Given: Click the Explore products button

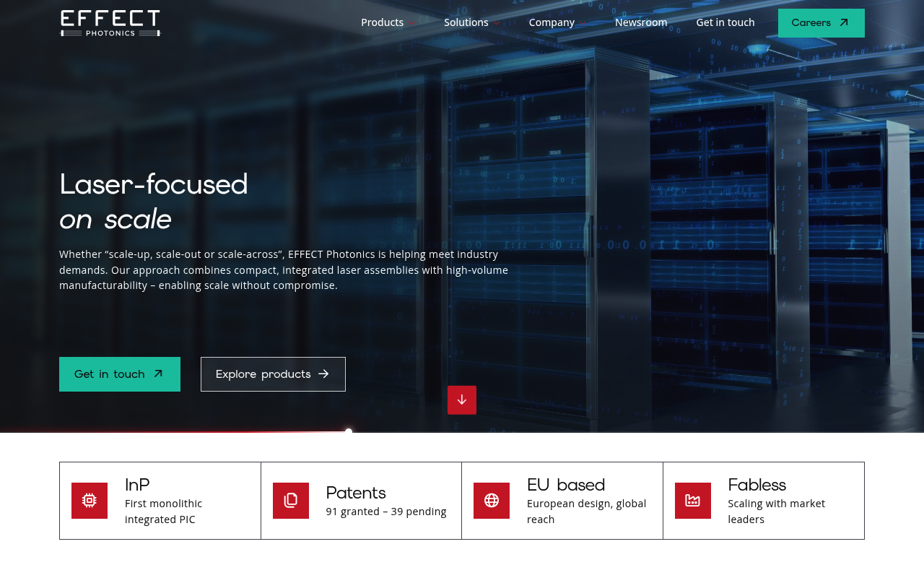Looking at the screenshot, I should [273, 374].
